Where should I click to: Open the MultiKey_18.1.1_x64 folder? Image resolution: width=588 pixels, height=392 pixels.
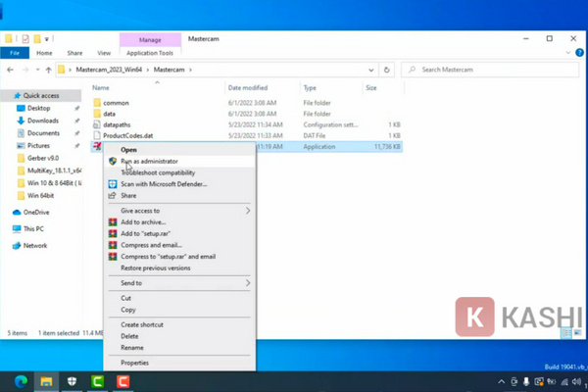tap(54, 171)
